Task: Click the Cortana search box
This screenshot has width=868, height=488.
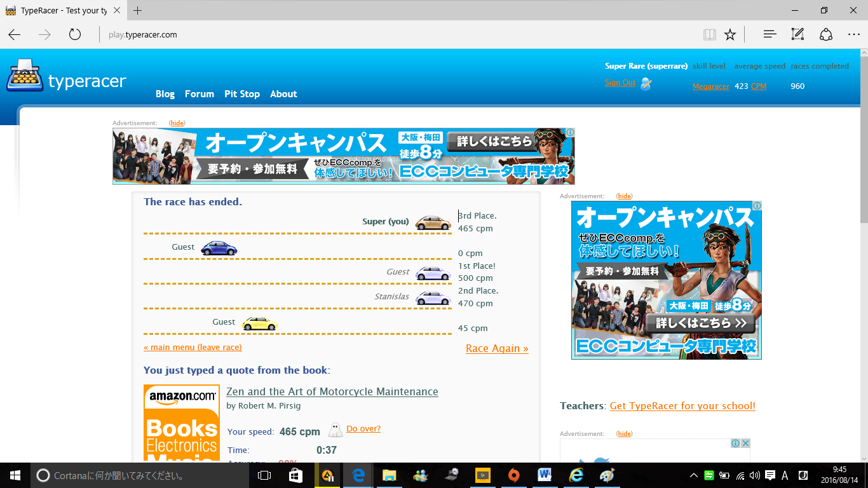Action: (140, 475)
